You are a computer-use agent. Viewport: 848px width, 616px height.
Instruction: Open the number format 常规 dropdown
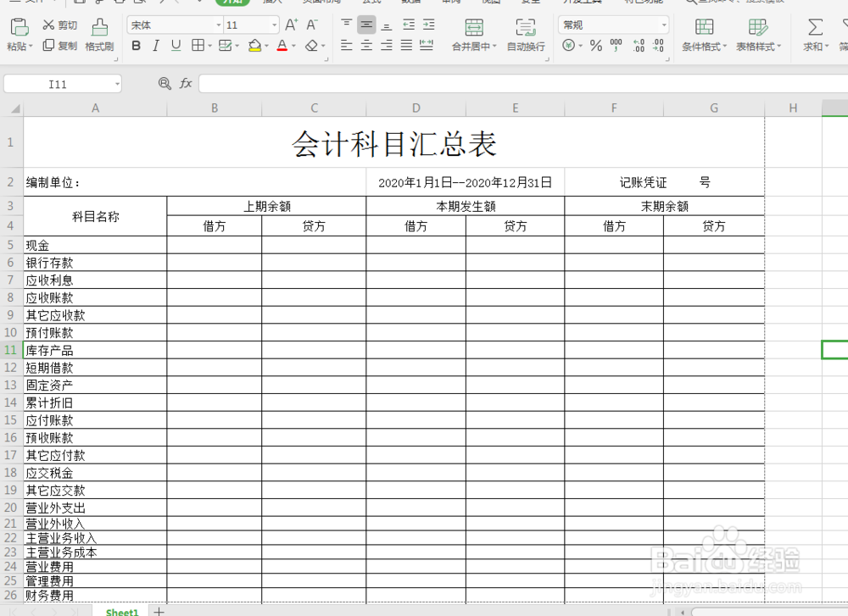point(664,25)
